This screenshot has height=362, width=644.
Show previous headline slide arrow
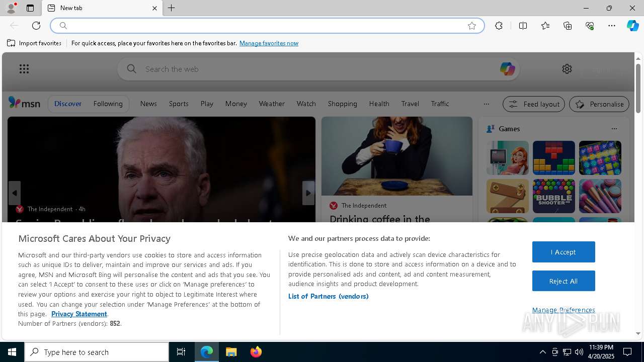point(15,193)
